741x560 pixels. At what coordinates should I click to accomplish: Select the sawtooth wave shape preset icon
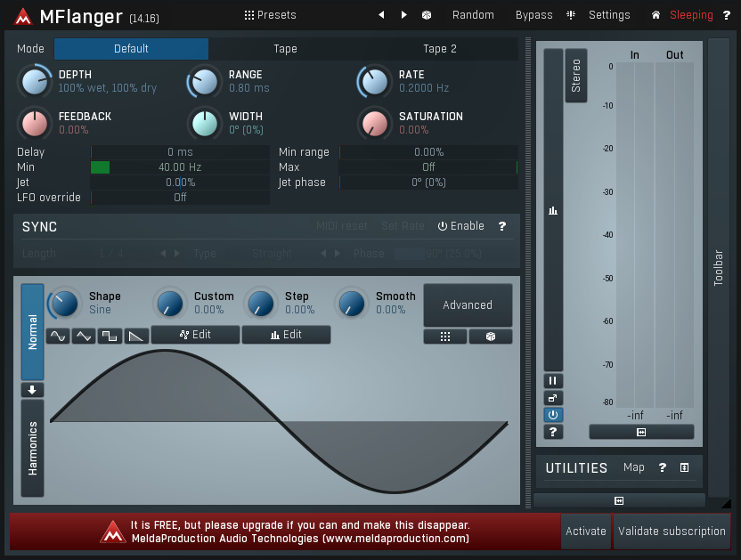[135, 337]
